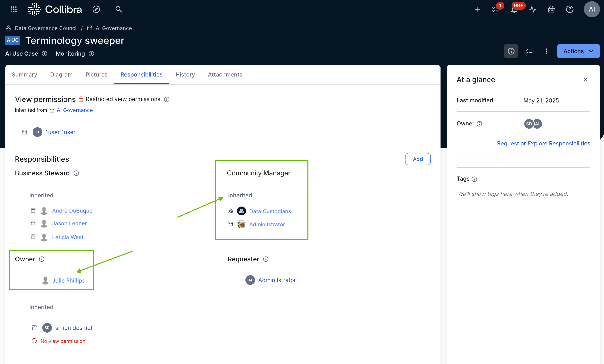Switch to the History tab
Screen dimensions: 604x364
click(185, 74)
